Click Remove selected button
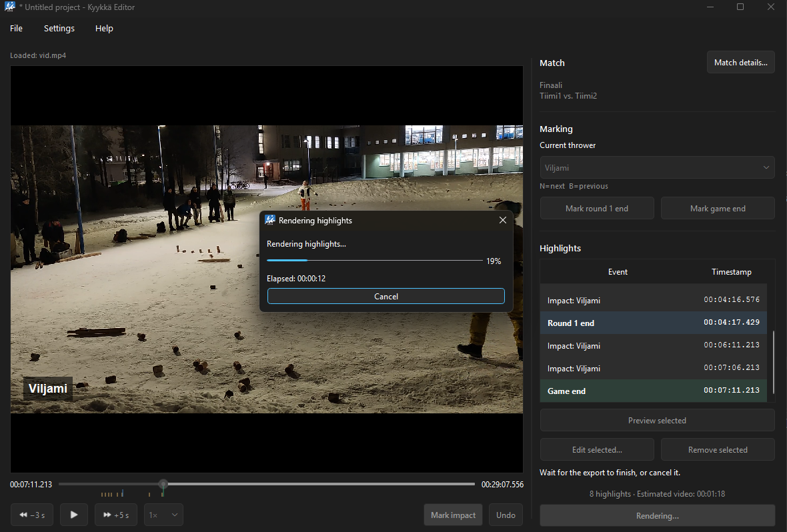The width and height of the screenshot is (787, 532). (718, 450)
